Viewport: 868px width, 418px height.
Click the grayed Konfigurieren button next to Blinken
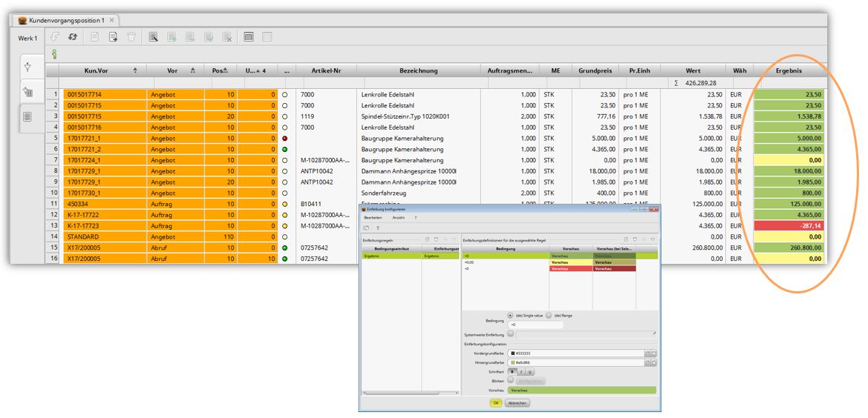pos(530,382)
